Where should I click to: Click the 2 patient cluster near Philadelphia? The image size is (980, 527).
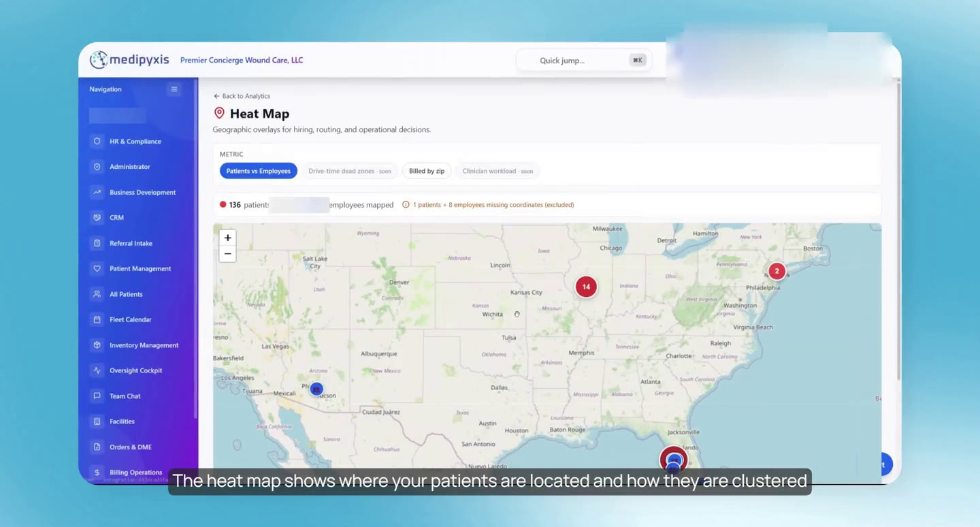(777, 271)
